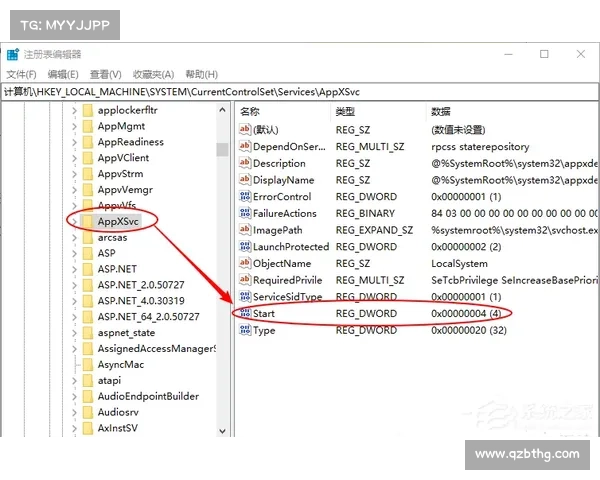Click the Registry Editor app icon in title bar

click(12, 54)
